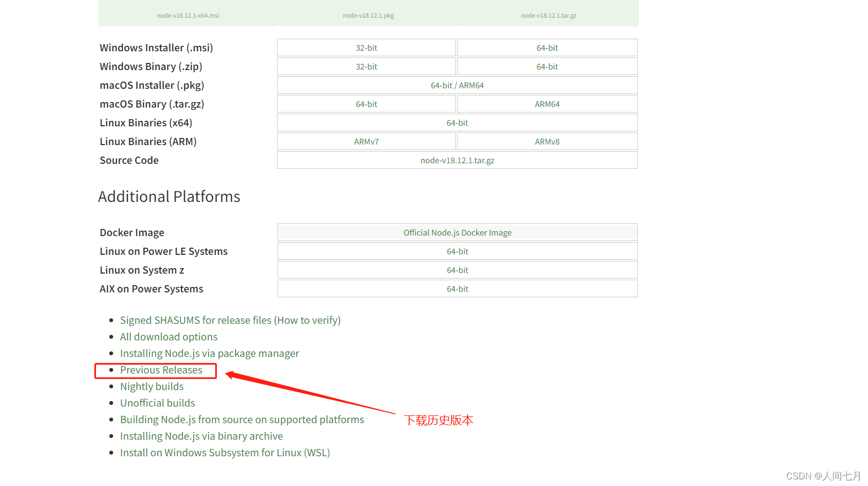Open All download options
The image size is (868, 486).
click(169, 337)
